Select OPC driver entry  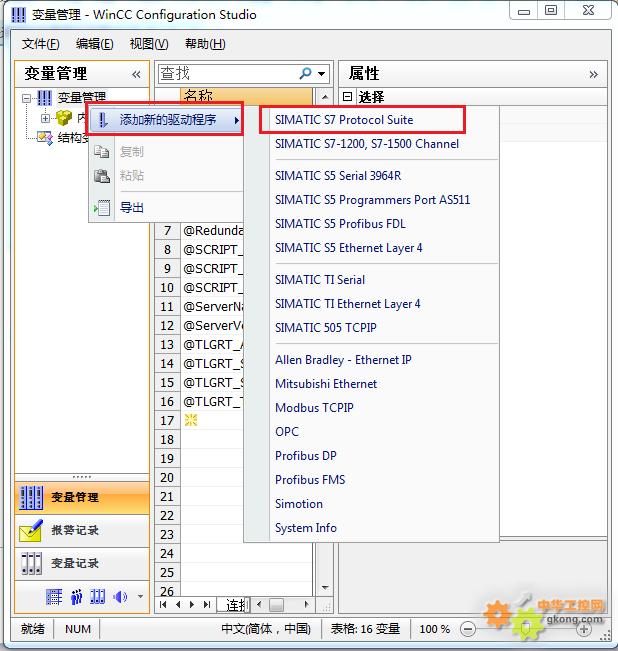tap(286, 432)
